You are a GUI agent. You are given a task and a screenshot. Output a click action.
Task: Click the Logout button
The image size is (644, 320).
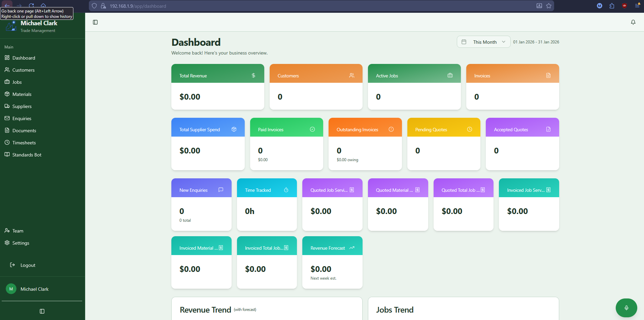pos(28,265)
